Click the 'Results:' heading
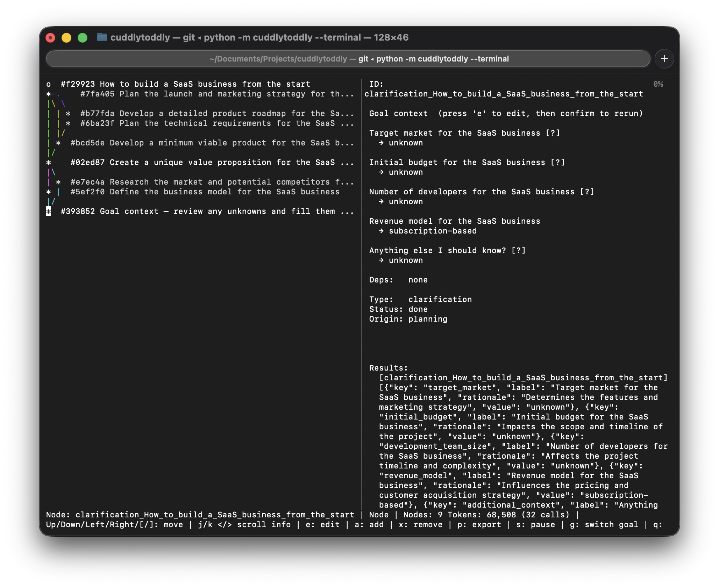The width and height of the screenshot is (719, 588). coord(389,368)
